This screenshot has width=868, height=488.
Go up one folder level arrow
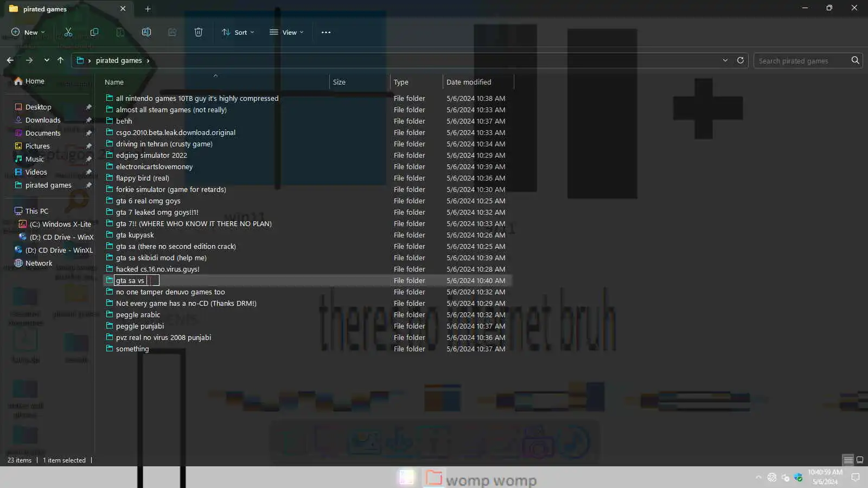[x=60, y=60]
